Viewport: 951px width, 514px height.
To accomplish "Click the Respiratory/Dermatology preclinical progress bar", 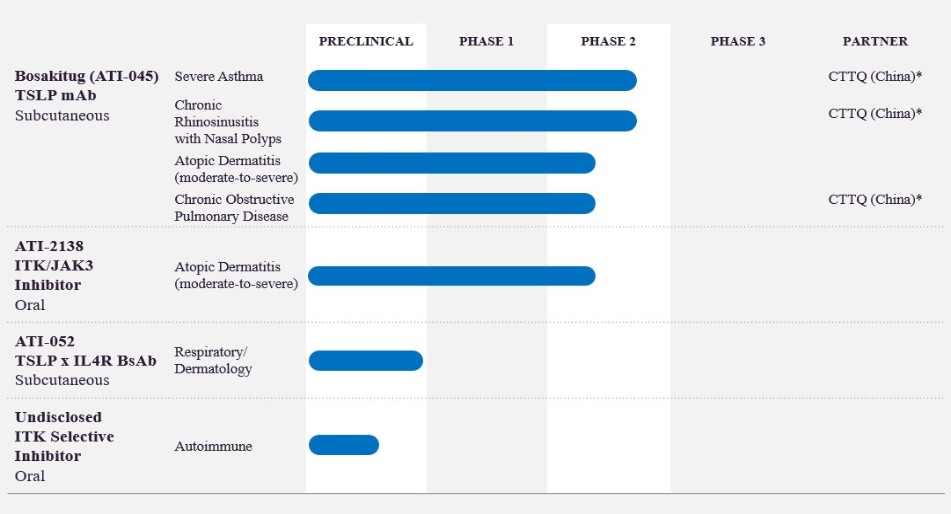I will tap(366, 361).
